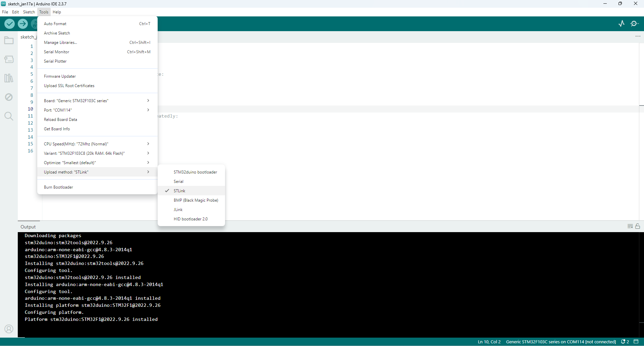The width and height of the screenshot is (644, 346).
Task: Verify the sketch with the checkmark button
Action: click(9, 24)
